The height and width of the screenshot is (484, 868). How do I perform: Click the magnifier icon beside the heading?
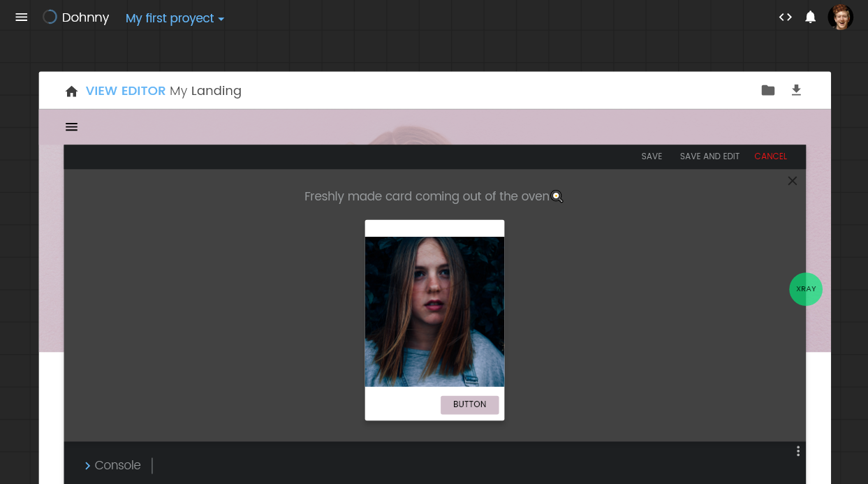tap(557, 197)
